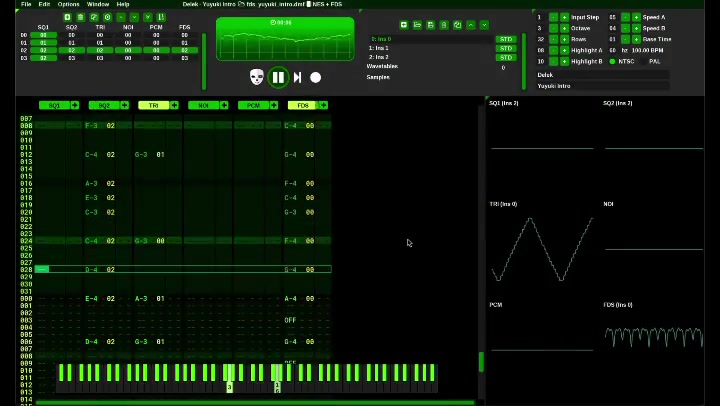Toggle the TRI channel header button
Viewport: 720px width, 406px height.
[x=153, y=105]
